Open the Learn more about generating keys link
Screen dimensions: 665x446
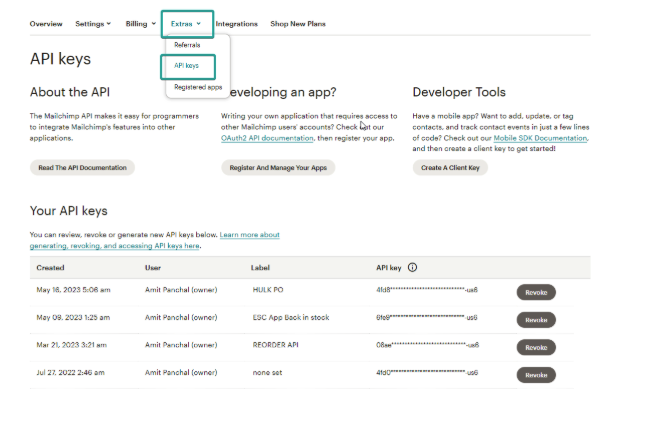point(155,240)
